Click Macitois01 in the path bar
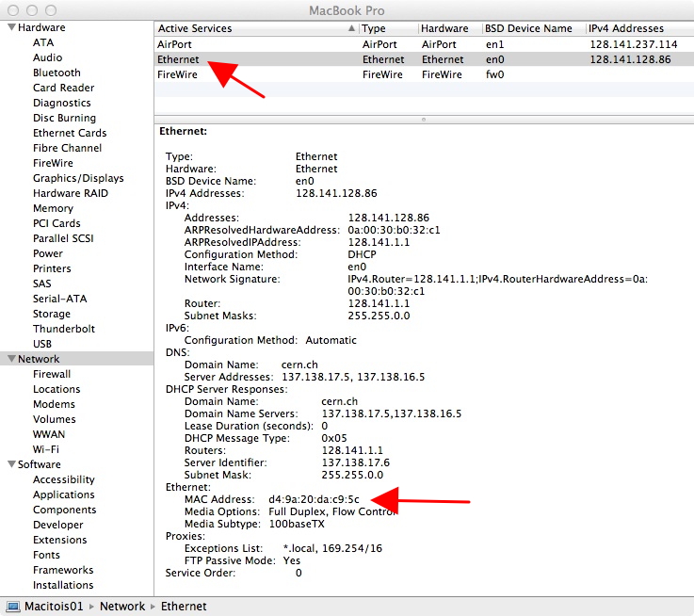 pos(54,607)
